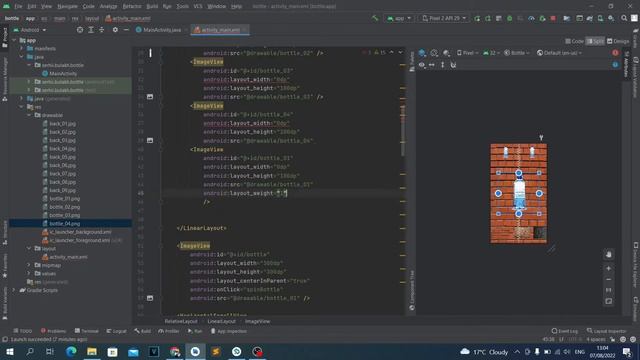Open the Terminal tool window

coord(87,331)
